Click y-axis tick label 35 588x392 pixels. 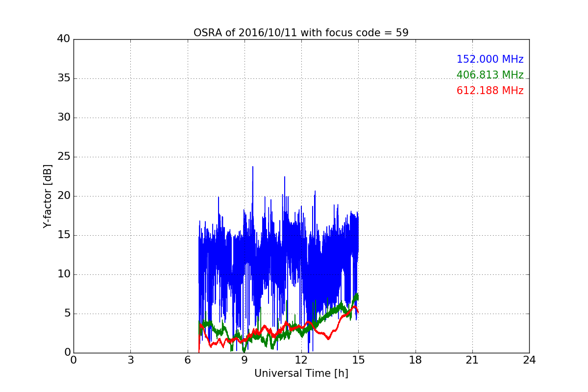pos(63,78)
